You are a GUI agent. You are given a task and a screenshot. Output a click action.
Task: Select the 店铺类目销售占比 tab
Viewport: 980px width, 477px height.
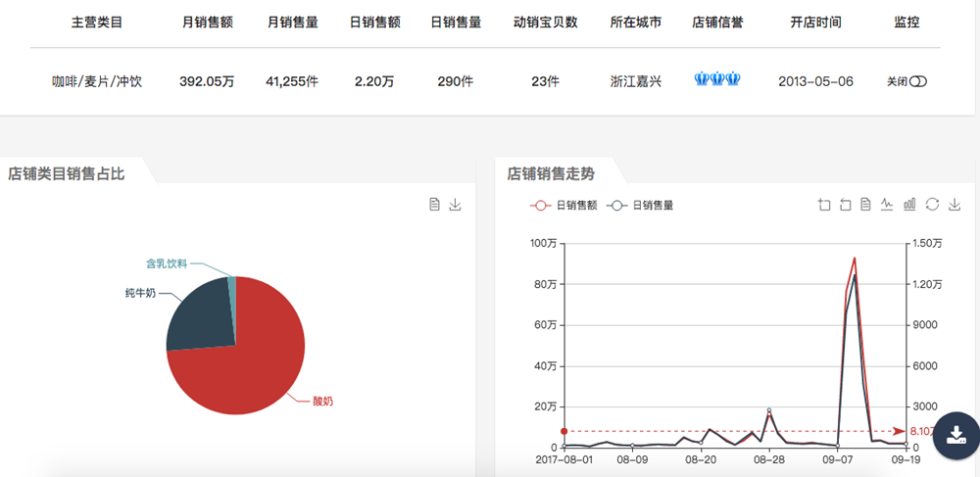(x=67, y=174)
